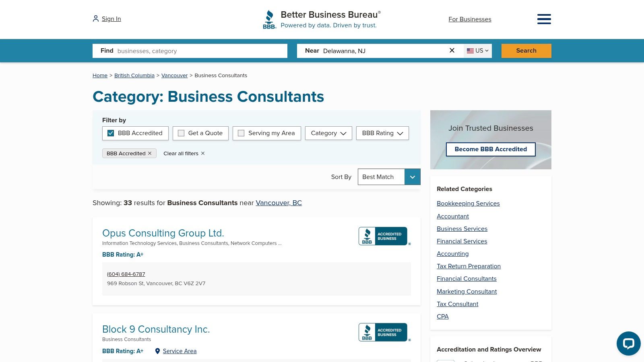644x362 pixels.
Task: Open the BBB Rating dropdown
Action: (x=382, y=133)
